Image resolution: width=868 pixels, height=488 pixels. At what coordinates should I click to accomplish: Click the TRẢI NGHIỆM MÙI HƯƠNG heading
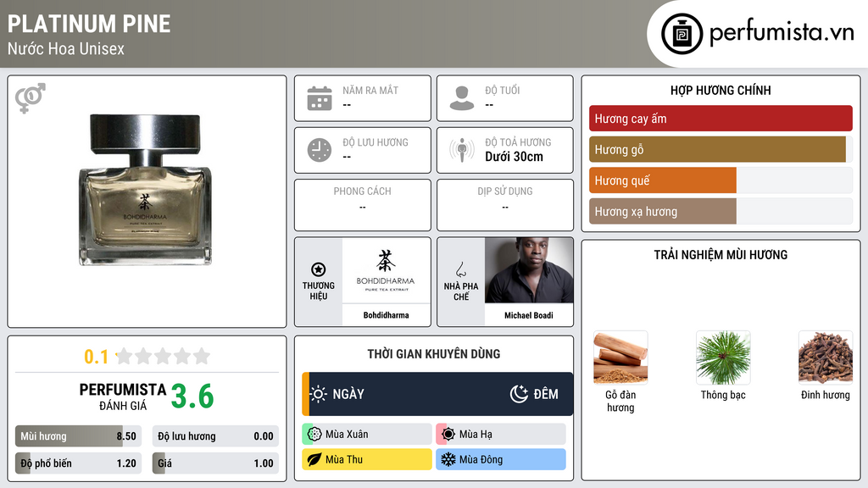coord(721,254)
